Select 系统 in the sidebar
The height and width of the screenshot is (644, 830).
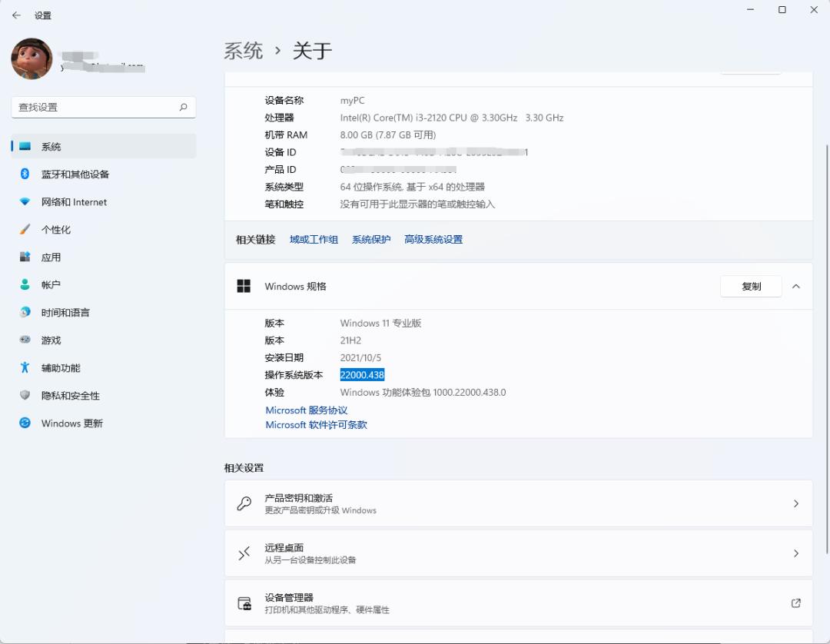[104, 147]
